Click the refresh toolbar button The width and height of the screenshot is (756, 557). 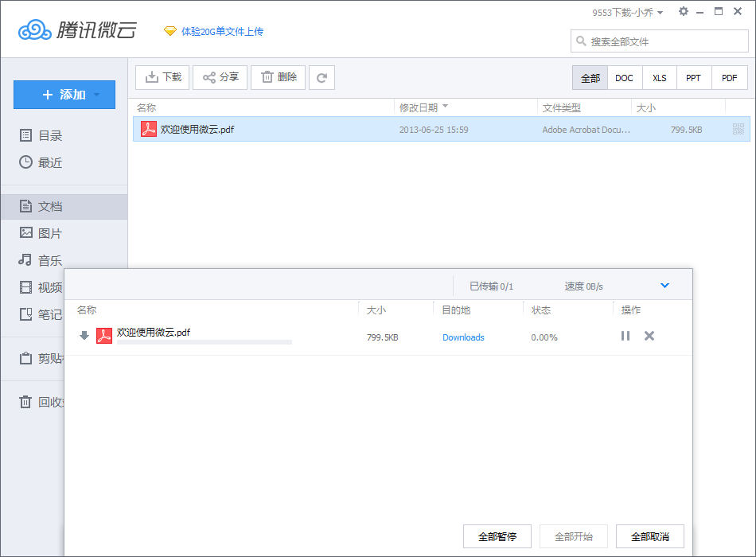click(321, 78)
